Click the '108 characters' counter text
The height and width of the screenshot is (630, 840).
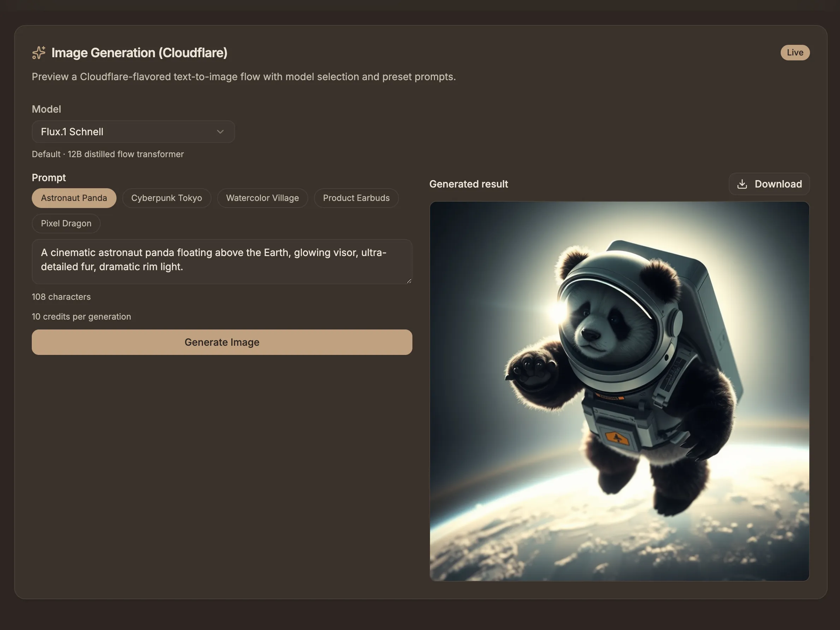tap(61, 297)
